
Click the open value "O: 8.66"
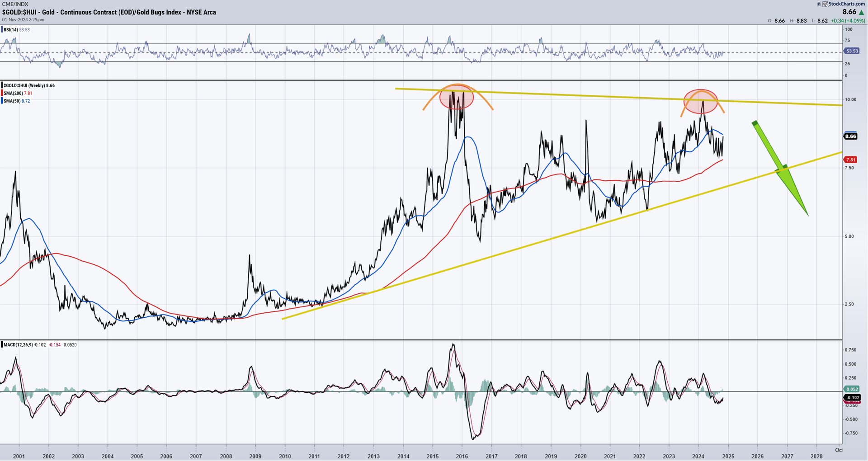(x=776, y=21)
